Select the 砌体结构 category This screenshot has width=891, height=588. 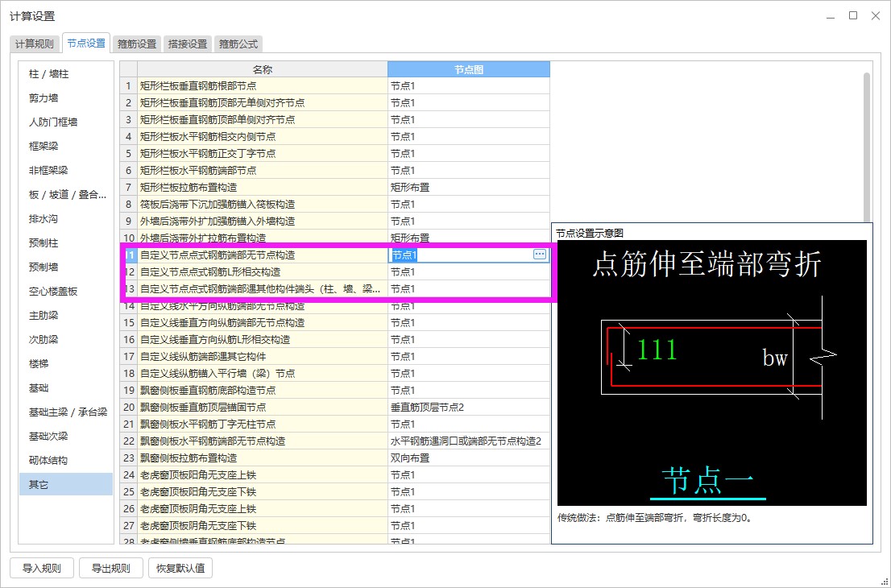click(64, 460)
